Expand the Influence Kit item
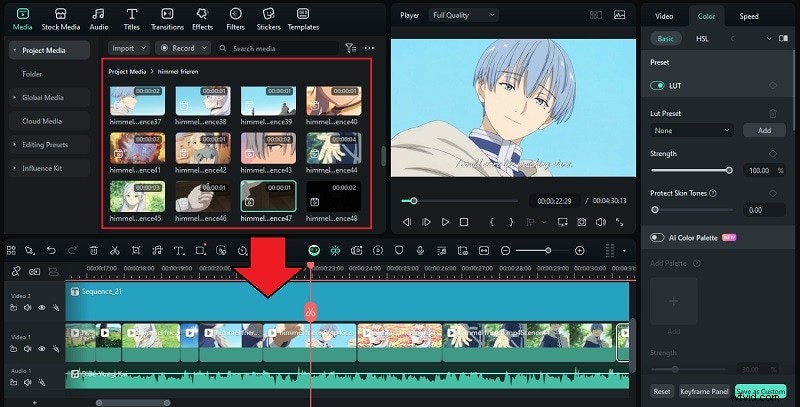The image size is (800, 407). pyautogui.click(x=15, y=168)
